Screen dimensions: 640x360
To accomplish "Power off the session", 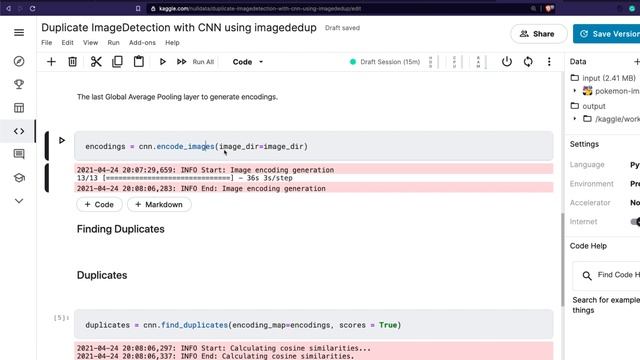I will pos(507,62).
